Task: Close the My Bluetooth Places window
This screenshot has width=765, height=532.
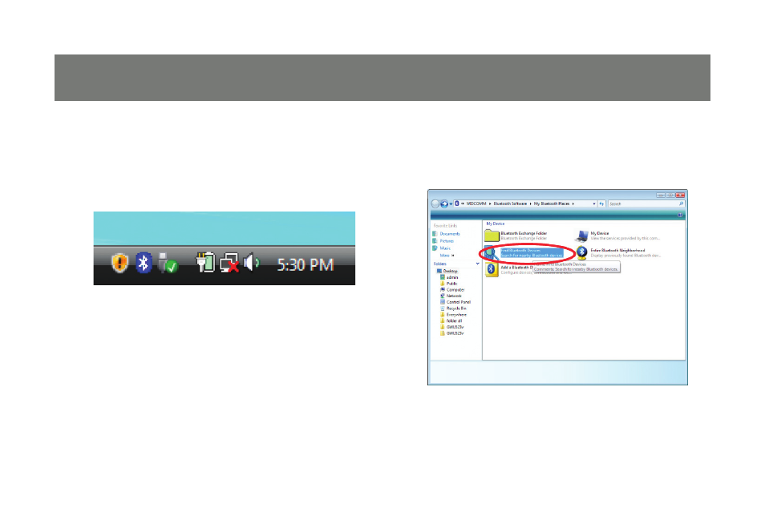Action: pyautogui.click(x=680, y=195)
